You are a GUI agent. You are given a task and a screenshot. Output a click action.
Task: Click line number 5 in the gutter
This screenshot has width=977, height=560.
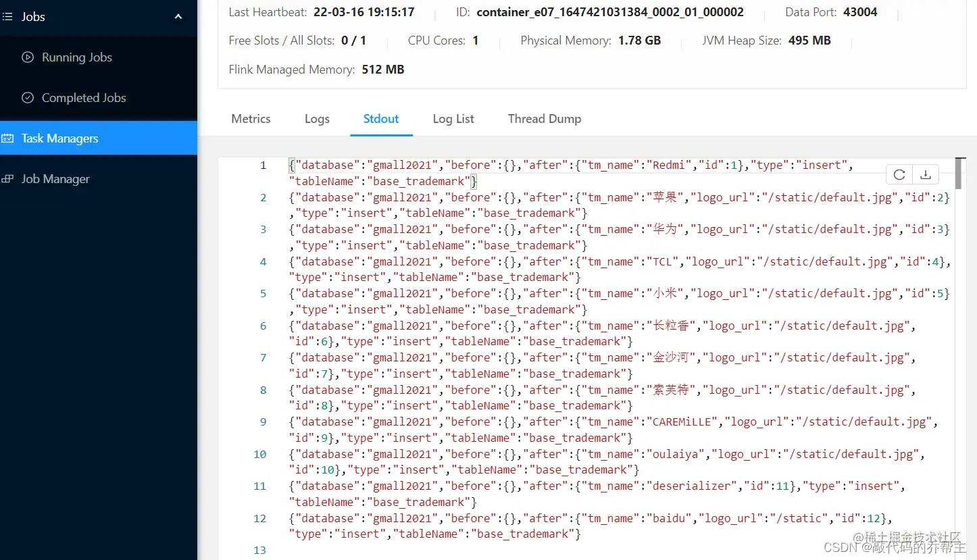point(264,294)
